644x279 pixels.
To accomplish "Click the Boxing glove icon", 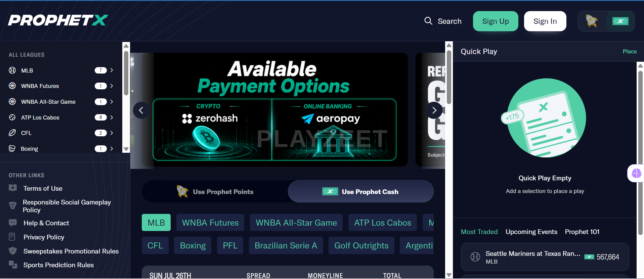I will [x=12, y=148].
